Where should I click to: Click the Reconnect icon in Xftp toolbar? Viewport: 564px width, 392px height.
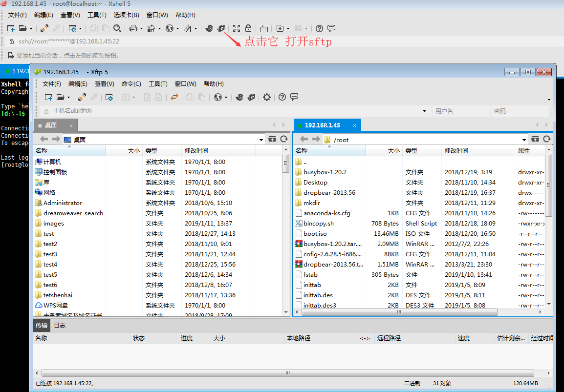click(x=82, y=97)
